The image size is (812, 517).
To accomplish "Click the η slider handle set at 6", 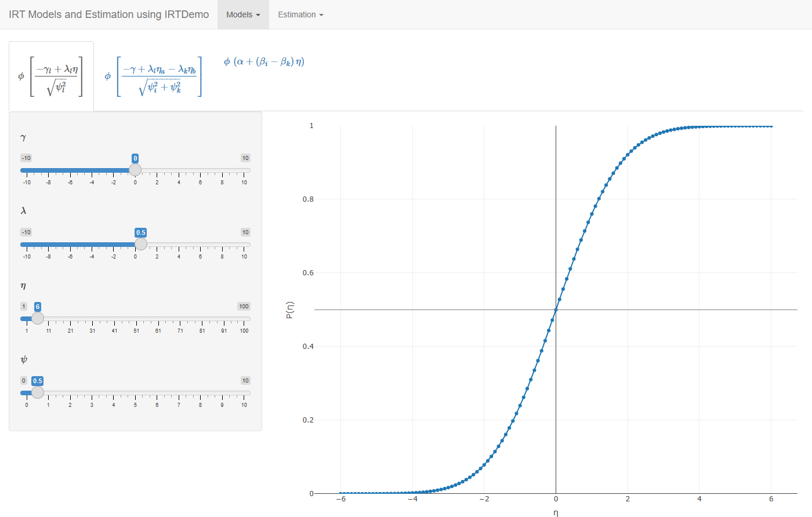I will tap(38, 318).
